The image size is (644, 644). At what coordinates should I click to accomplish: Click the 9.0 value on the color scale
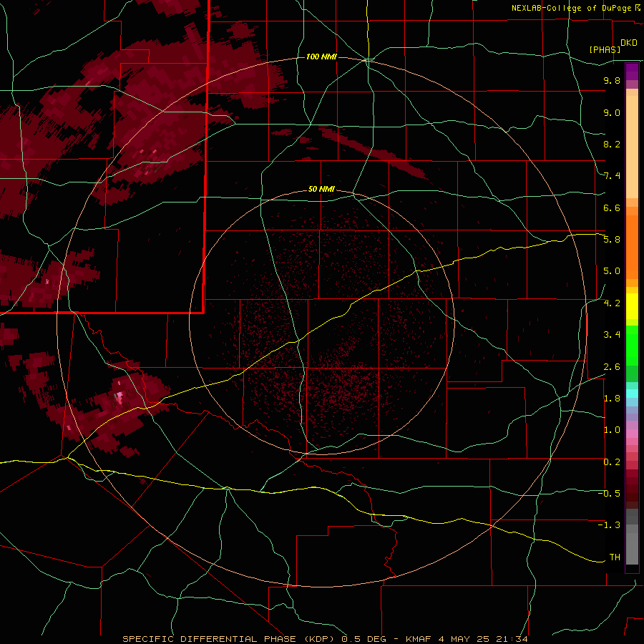612,112
